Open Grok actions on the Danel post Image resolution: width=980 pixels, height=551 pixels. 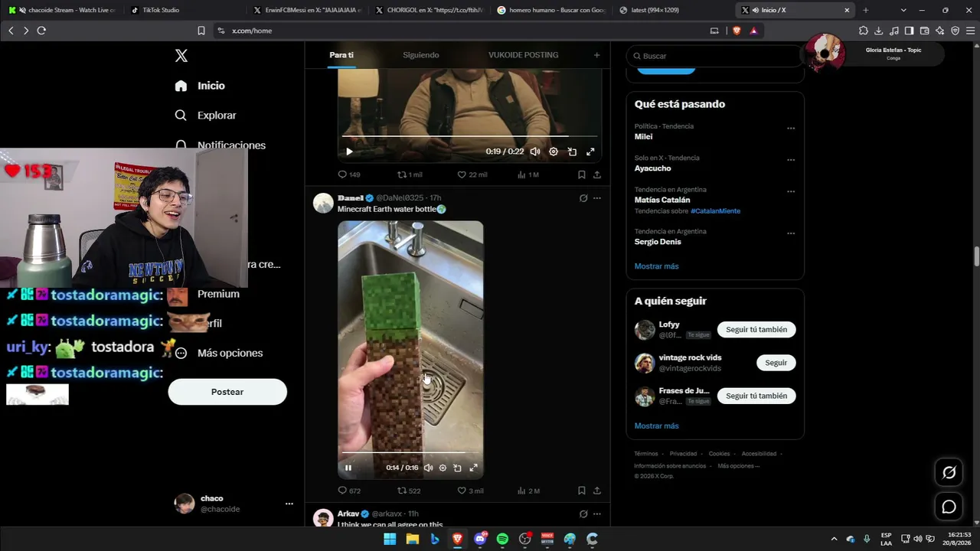click(x=583, y=198)
